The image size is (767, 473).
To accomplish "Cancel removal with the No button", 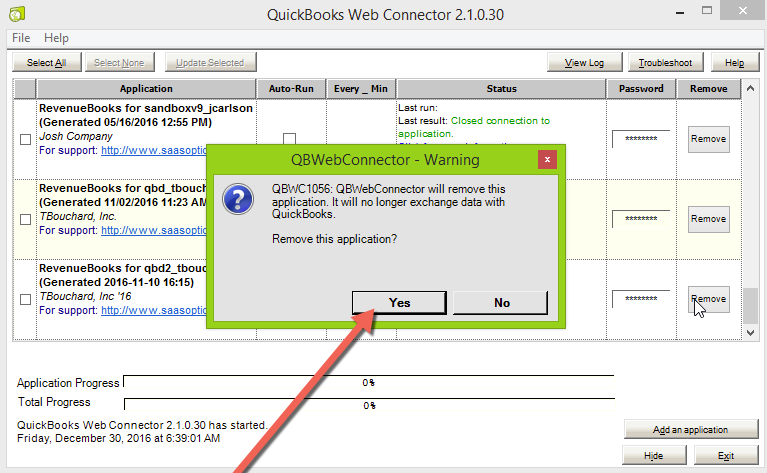I will 500,303.
